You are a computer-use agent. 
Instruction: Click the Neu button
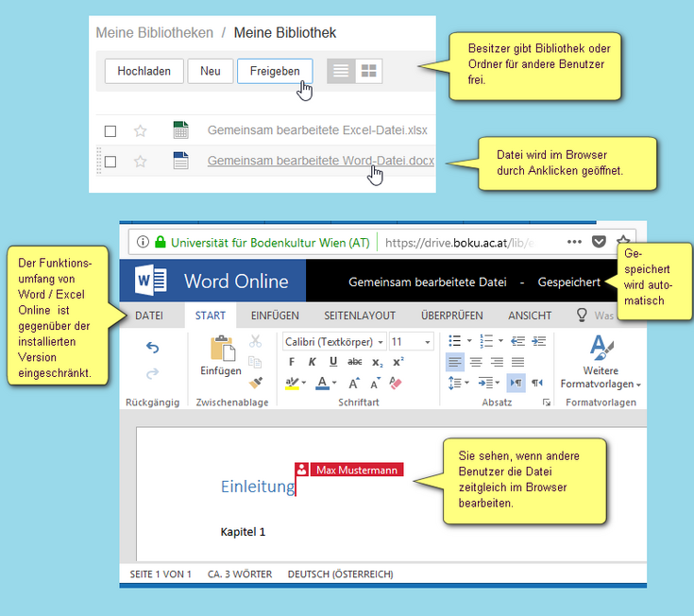click(211, 71)
